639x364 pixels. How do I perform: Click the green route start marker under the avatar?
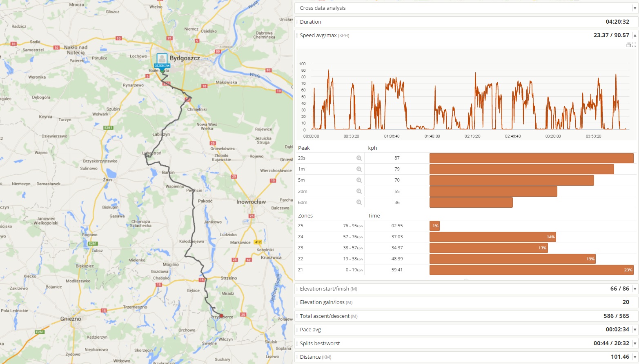click(x=162, y=71)
